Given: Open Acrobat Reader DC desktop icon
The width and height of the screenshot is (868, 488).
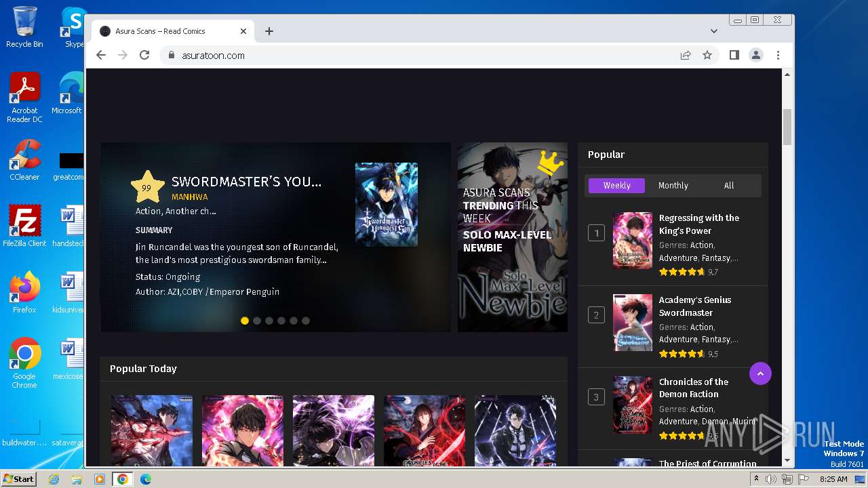Looking at the screenshot, I should (x=24, y=98).
